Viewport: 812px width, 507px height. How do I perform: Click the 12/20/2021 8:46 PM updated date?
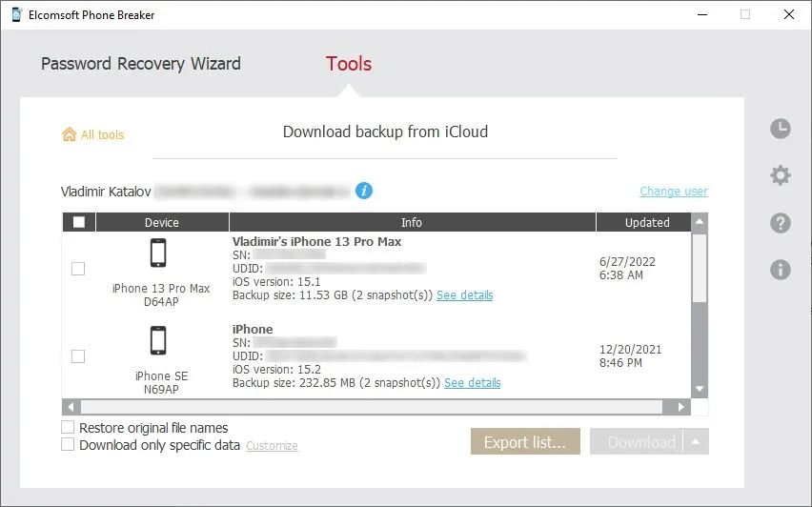630,355
